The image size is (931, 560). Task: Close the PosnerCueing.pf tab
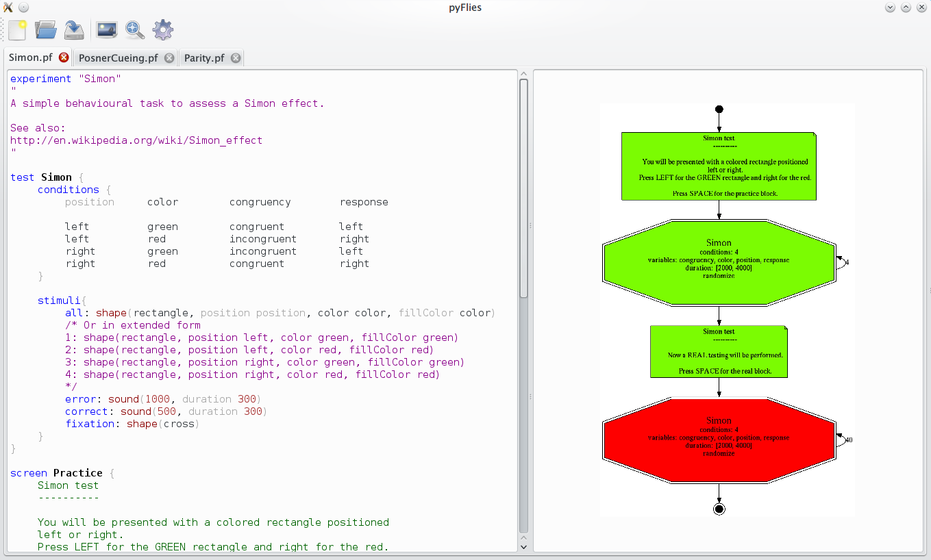coord(169,58)
